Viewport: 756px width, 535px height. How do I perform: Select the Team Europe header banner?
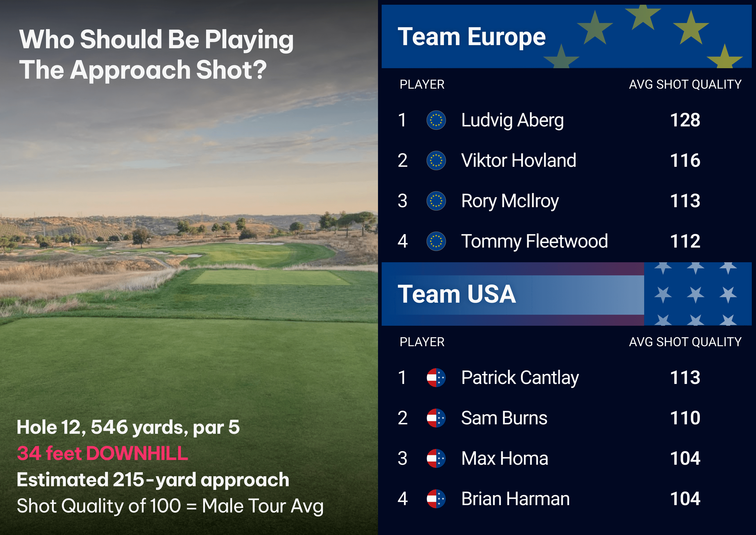click(566, 36)
